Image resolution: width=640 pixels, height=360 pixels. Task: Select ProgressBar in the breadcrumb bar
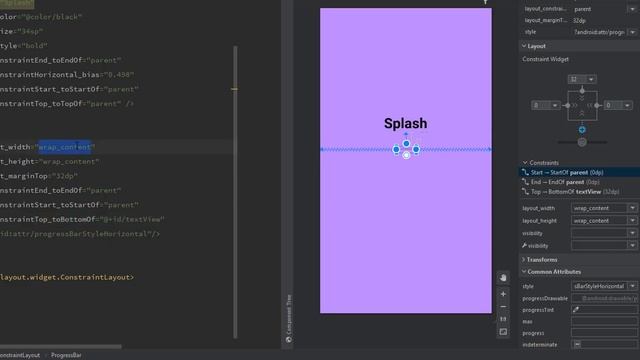tap(66, 356)
